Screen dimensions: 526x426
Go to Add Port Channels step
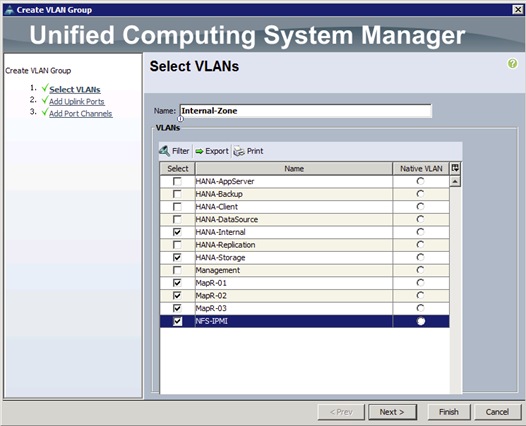[x=81, y=114]
